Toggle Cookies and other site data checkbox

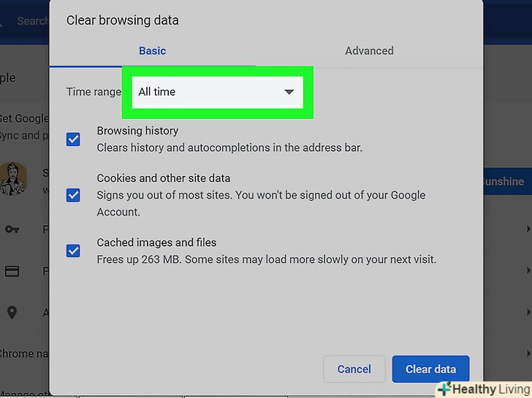tap(73, 195)
